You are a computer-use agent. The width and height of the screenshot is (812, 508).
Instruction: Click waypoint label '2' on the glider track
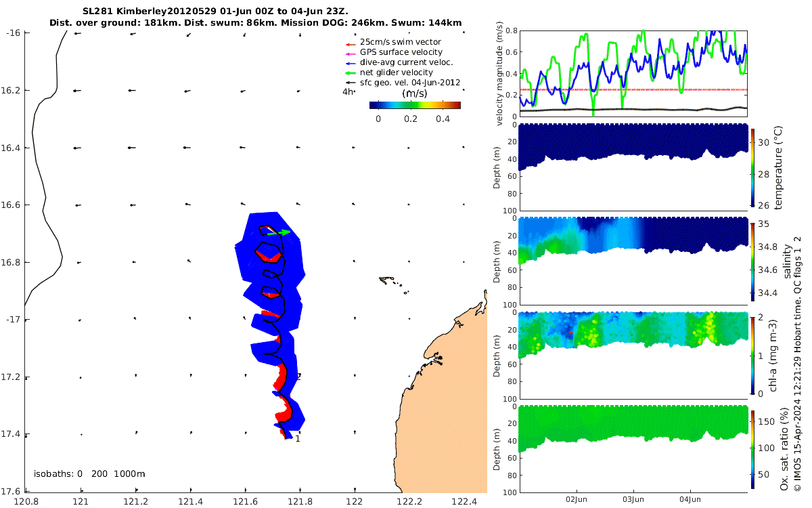coord(298,376)
